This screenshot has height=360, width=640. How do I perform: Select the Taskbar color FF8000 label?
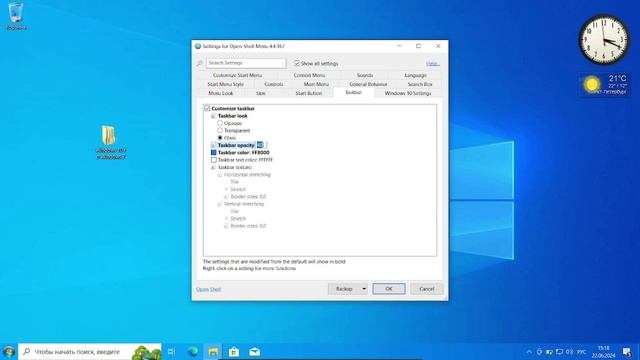(244, 152)
